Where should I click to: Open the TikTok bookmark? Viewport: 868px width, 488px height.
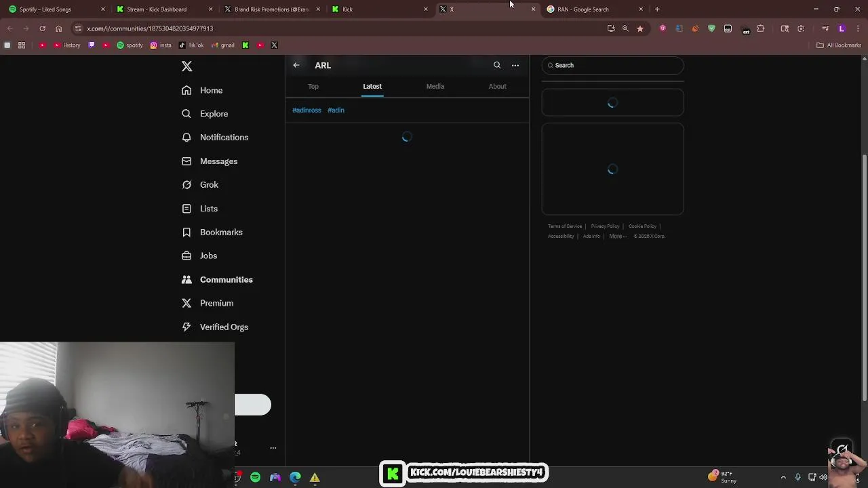[191, 45]
